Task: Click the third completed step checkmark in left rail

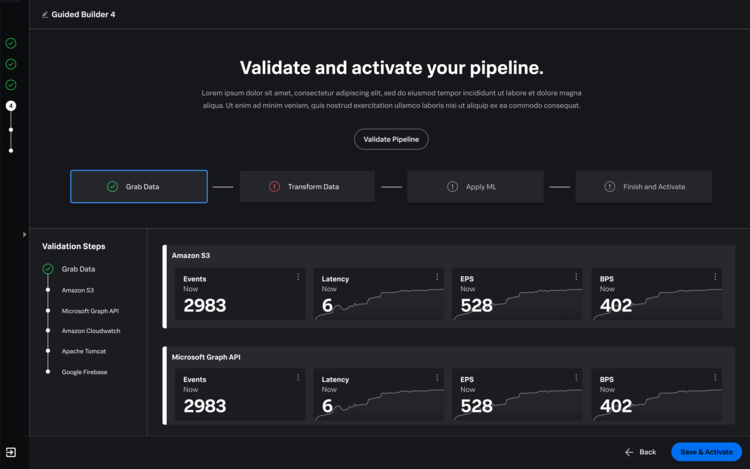Action: coord(11,85)
